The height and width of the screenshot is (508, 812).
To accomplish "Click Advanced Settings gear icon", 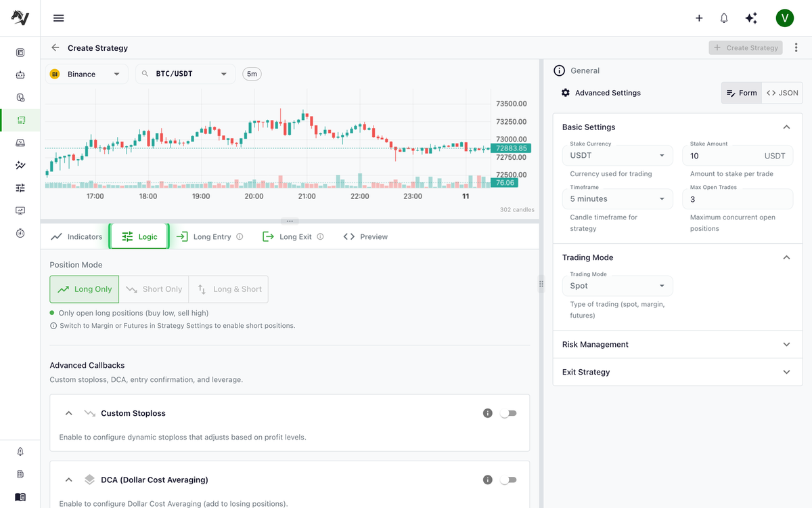I will [x=566, y=93].
